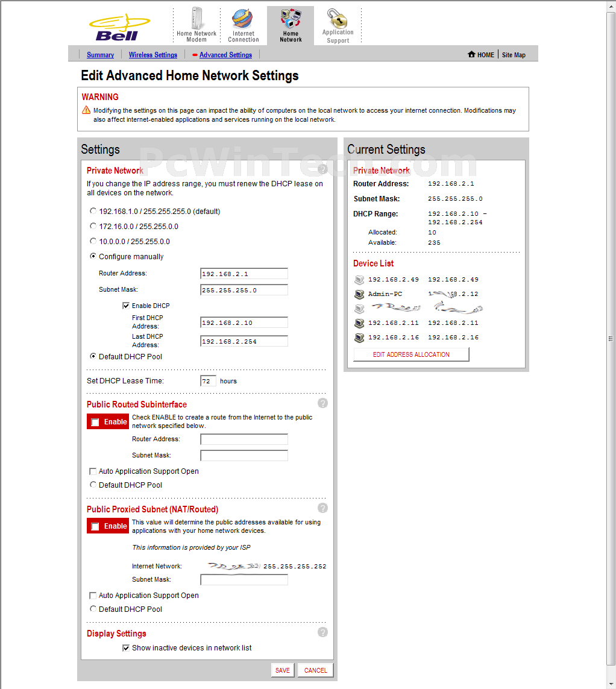Select Default DHCP Pool under Routed Subinterface
This screenshot has width=616, height=689.
(93, 484)
